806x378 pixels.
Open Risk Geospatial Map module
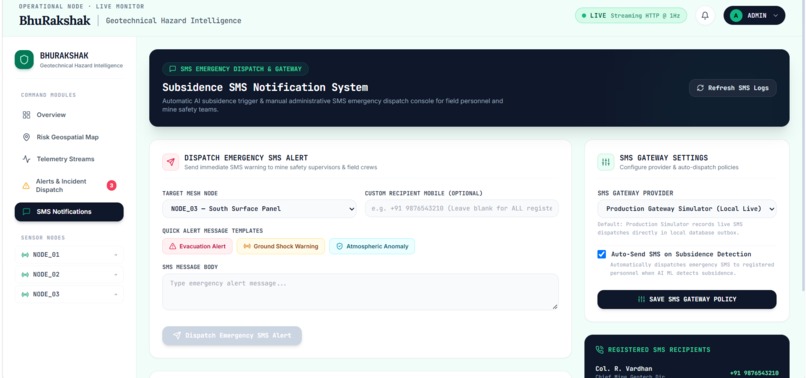pyautogui.click(x=69, y=137)
